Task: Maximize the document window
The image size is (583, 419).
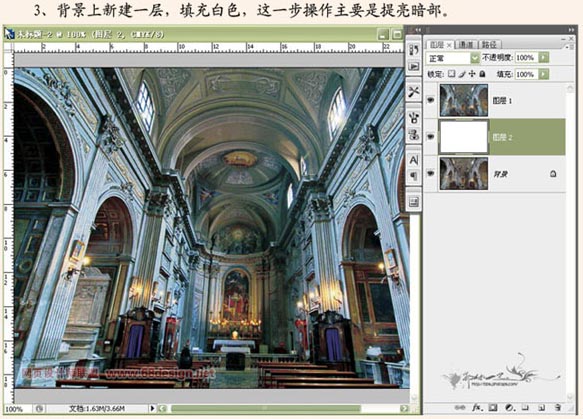Action: (397, 35)
